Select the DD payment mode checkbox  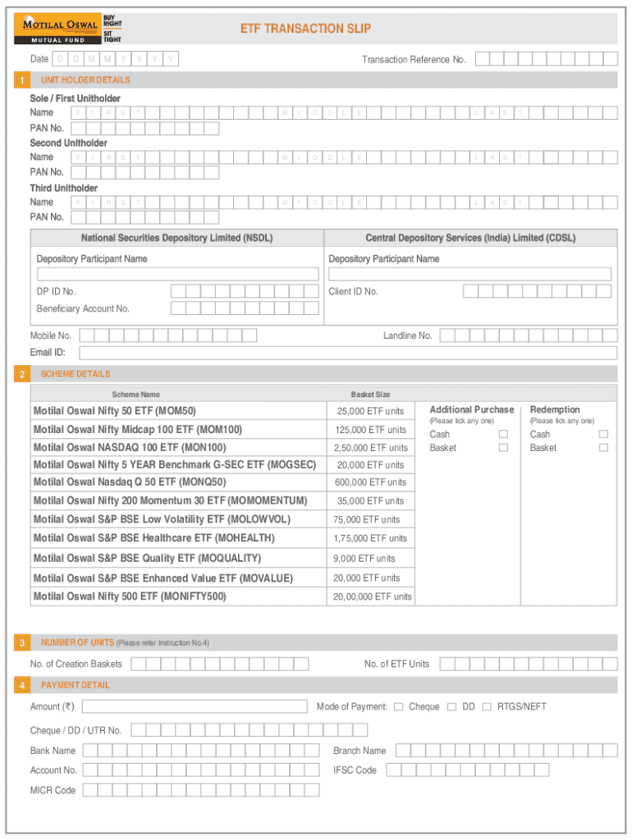coord(452,707)
